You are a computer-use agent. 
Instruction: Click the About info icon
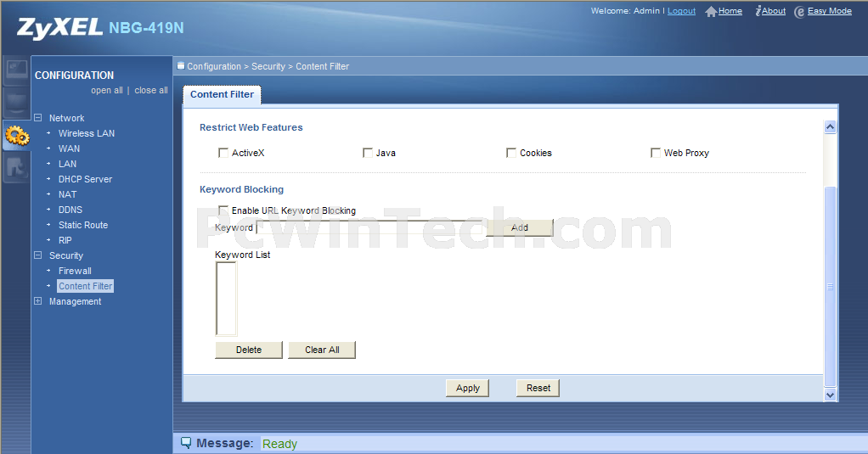758,11
